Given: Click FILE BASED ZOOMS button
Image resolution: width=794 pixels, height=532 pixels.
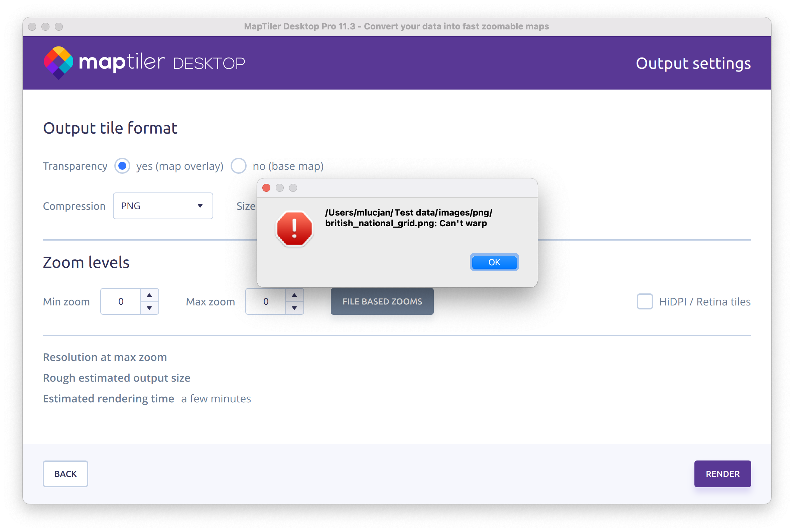Looking at the screenshot, I should click(x=382, y=302).
